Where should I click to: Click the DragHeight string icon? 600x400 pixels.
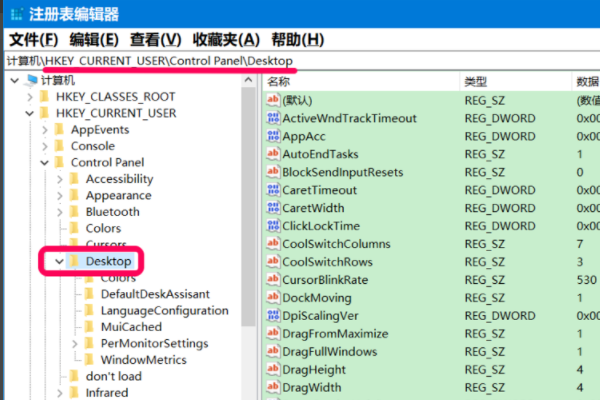coord(273,370)
